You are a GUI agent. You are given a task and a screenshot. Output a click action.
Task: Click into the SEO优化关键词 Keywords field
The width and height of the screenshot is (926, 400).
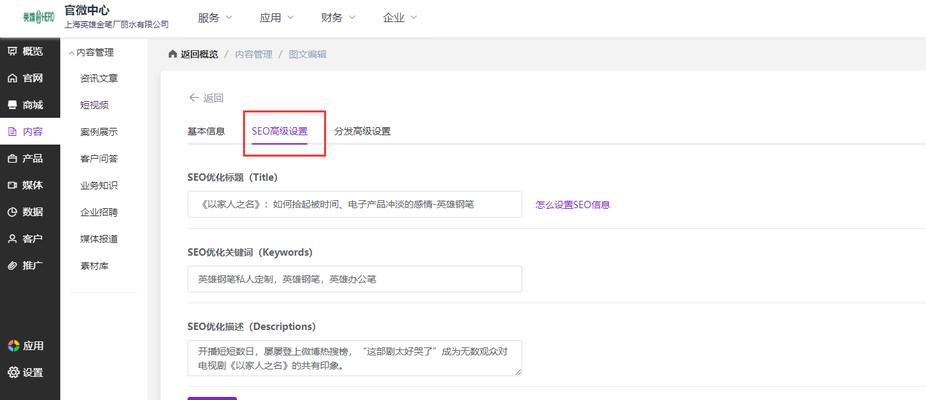pos(354,279)
